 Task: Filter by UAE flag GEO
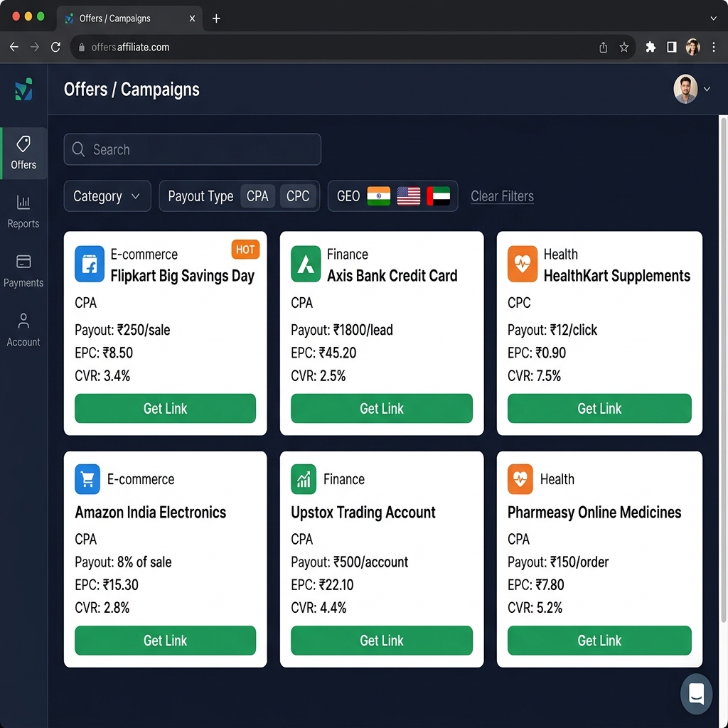pyautogui.click(x=438, y=196)
